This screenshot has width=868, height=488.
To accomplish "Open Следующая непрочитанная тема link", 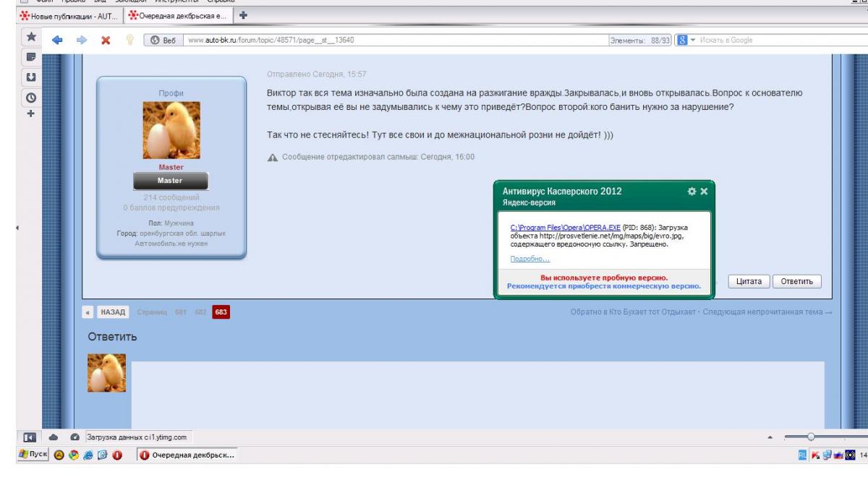I will 768,312.
